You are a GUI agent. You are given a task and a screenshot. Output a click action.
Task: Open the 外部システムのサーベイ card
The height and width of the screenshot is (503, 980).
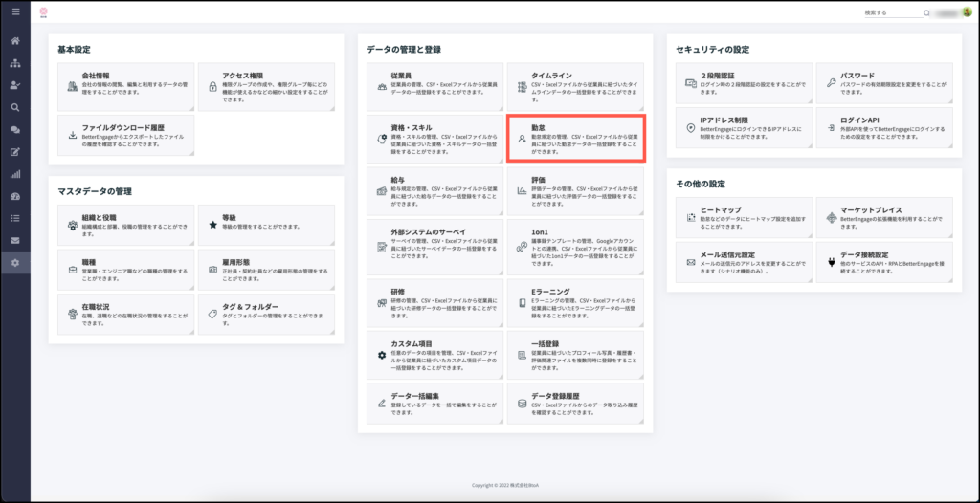click(435, 247)
